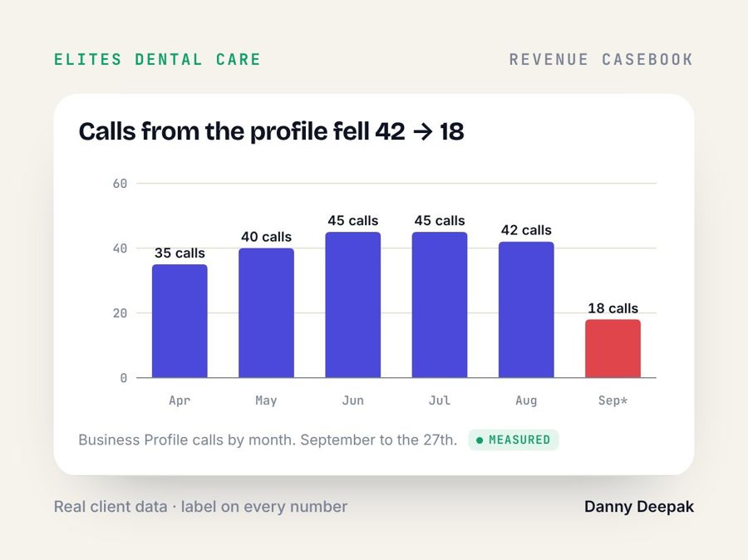Image resolution: width=748 pixels, height=560 pixels.
Task: Click the '35 calls' data label
Action: point(180,253)
